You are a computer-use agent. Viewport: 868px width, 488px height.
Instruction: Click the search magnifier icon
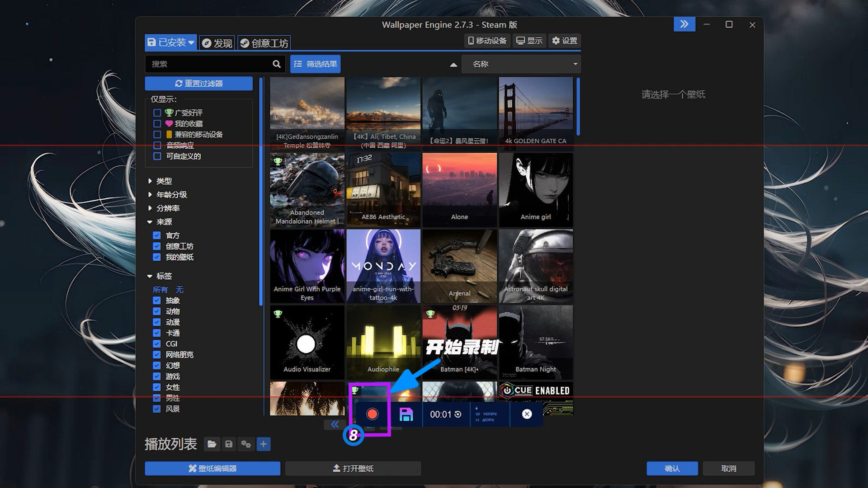(x=277, y=64)
